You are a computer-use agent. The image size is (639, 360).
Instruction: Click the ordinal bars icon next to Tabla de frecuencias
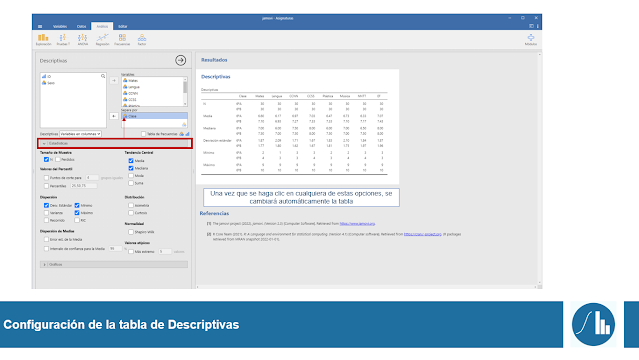[187, 134]
